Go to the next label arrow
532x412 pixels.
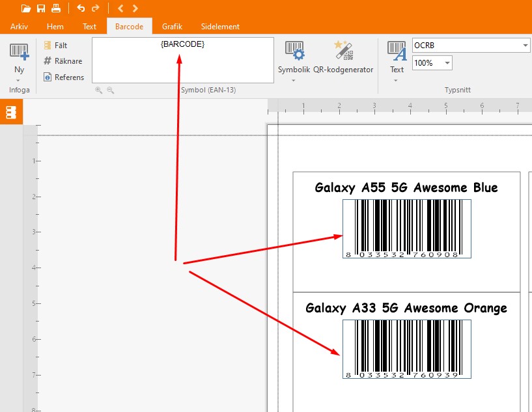click(x=135, y=8)
